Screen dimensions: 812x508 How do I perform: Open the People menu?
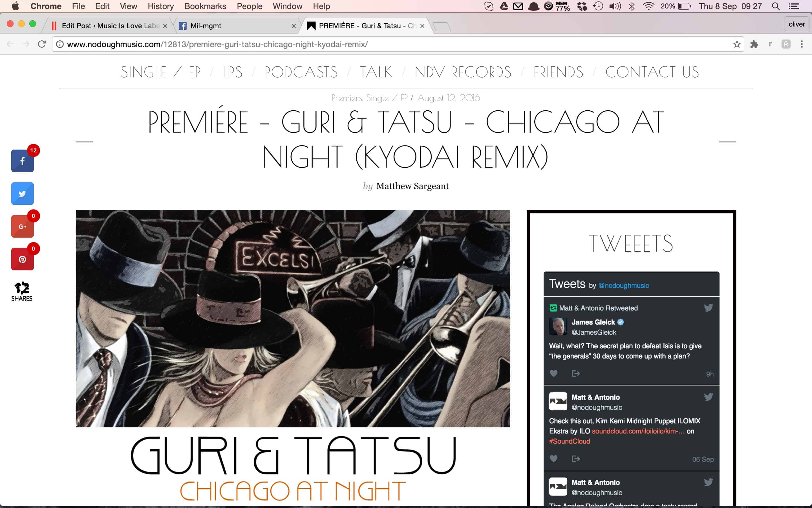click(249, 6)
